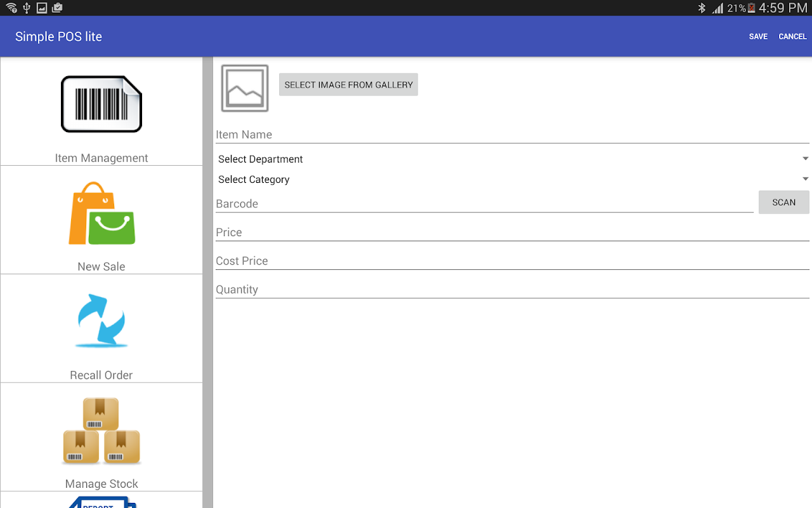
Task: Tap the item image placeholder thumbnail
Action: [245, 88]
